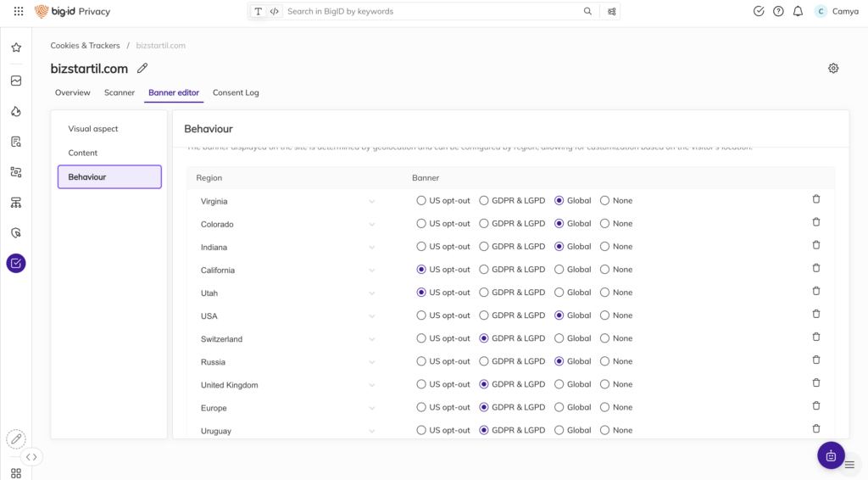The width and height of the screenshot is (868, 480).
Task: Open the help question mark icon
Action: (778, 12)
